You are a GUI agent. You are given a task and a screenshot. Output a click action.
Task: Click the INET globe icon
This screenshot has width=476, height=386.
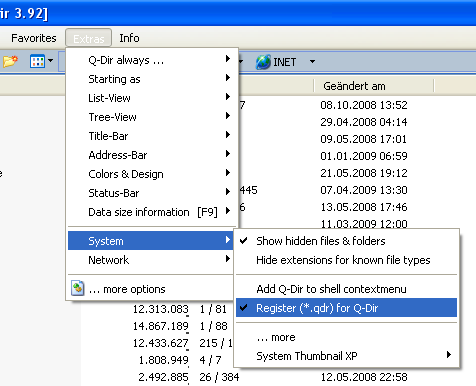pos(263,62)
